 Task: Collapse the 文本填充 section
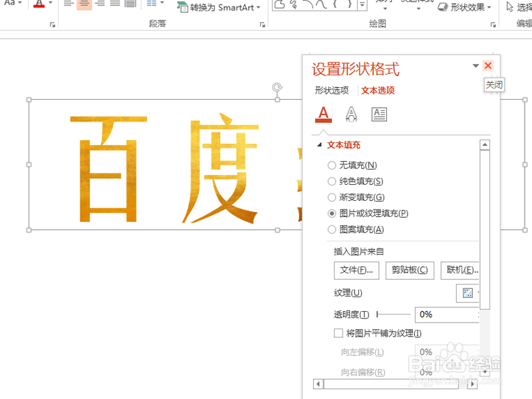[319, 145]
